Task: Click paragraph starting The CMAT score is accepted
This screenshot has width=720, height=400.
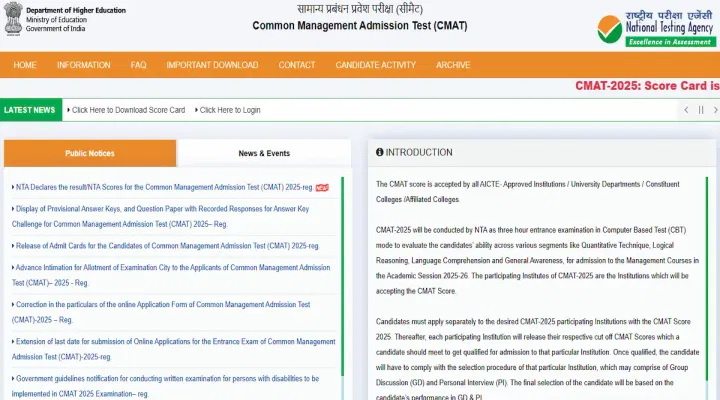Action: click(528, 192)
